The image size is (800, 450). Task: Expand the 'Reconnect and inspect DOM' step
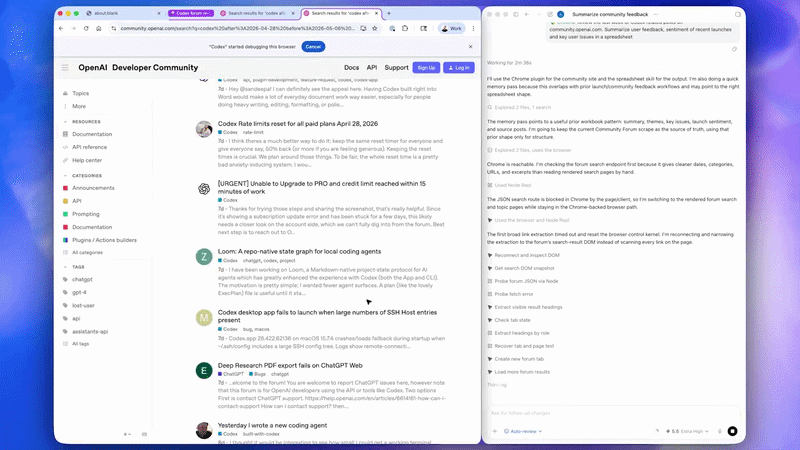[x=527, y=255]
